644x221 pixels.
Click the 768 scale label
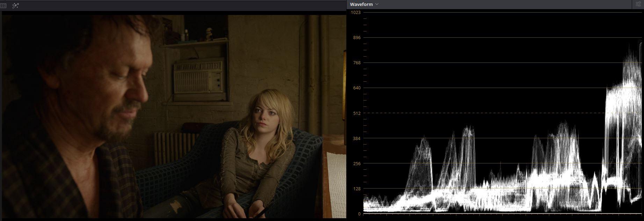[x=357, y=63]
